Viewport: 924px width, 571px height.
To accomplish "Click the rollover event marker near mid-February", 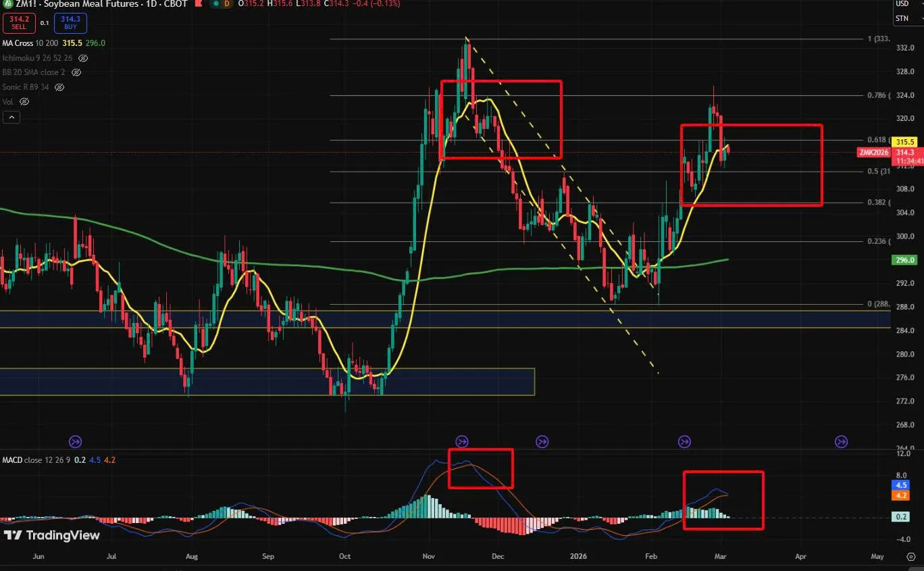I will [x=684, y=441].
